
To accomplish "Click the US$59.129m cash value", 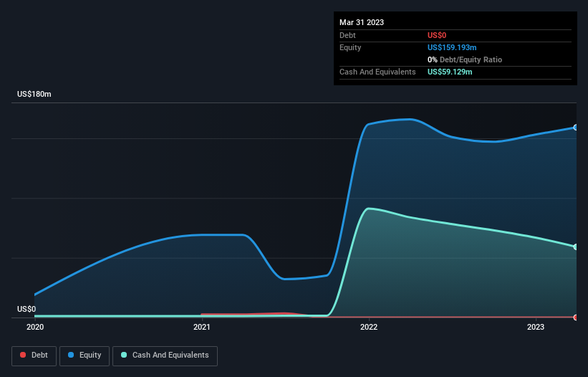I will (x=450, y=72).
